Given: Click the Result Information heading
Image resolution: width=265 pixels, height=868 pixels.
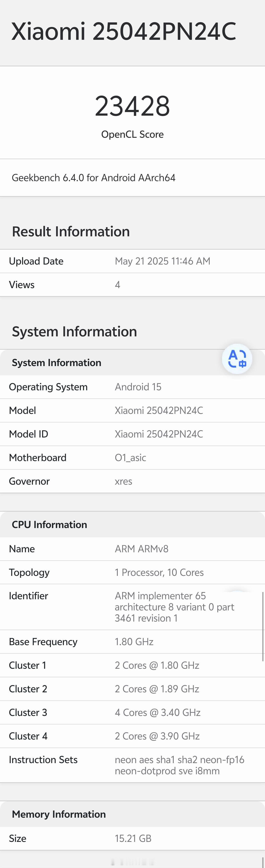Looking at the screenshot, I should [x=71, y=231].
